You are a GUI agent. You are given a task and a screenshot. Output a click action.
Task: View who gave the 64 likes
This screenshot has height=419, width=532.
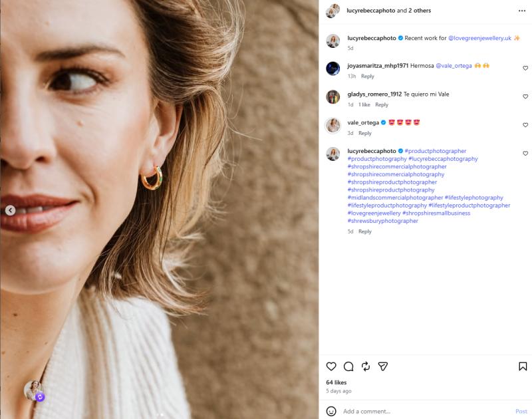click(x=336, y=382)
